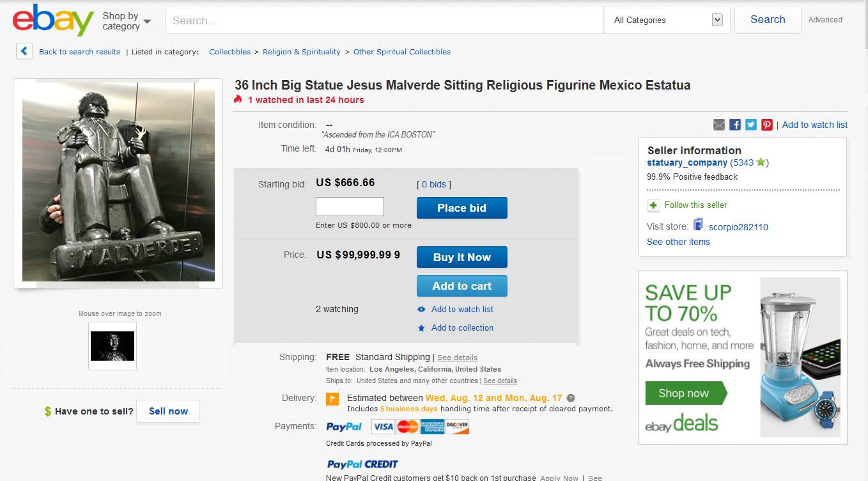The height and width of the screenshot is (481, 868).
Task: Share listing on Facebook icon
Action: pyautogui.click(x=735, y=125)
